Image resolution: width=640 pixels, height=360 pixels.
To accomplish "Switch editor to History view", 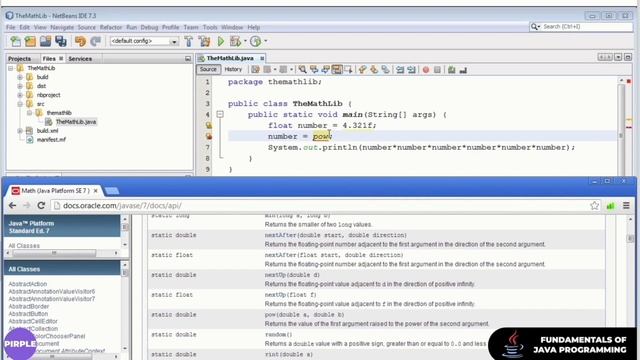I will click(x=233, y=69).
